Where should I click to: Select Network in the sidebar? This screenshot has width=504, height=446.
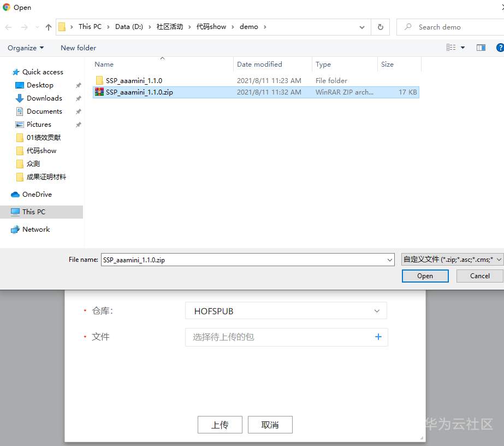click(31, 230)
